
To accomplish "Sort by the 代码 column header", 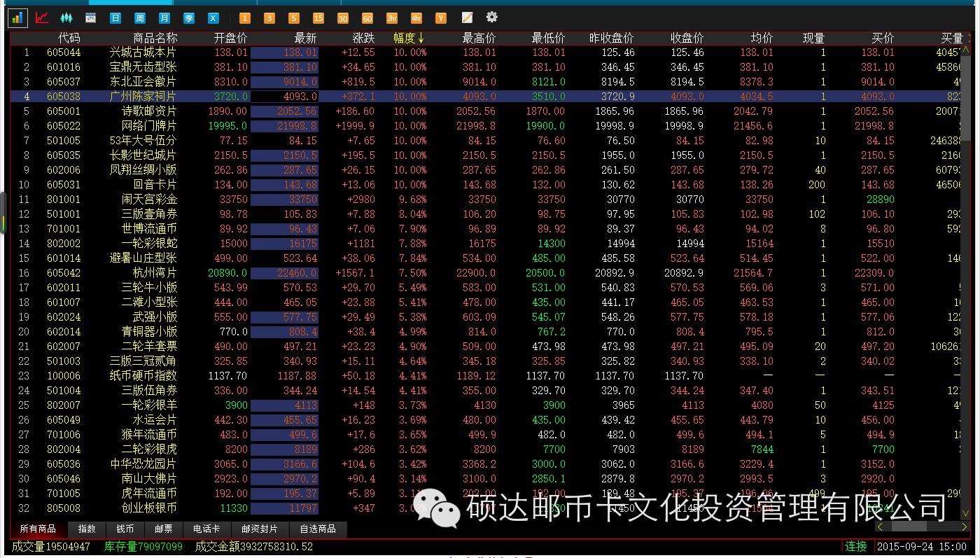I will point(69,39).
